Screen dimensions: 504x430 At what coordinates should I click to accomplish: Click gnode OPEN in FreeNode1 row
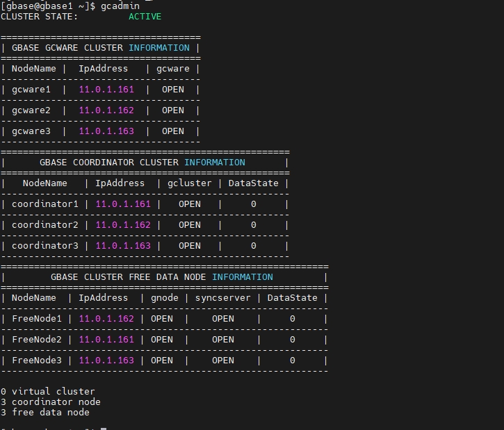tap(162, 319)
